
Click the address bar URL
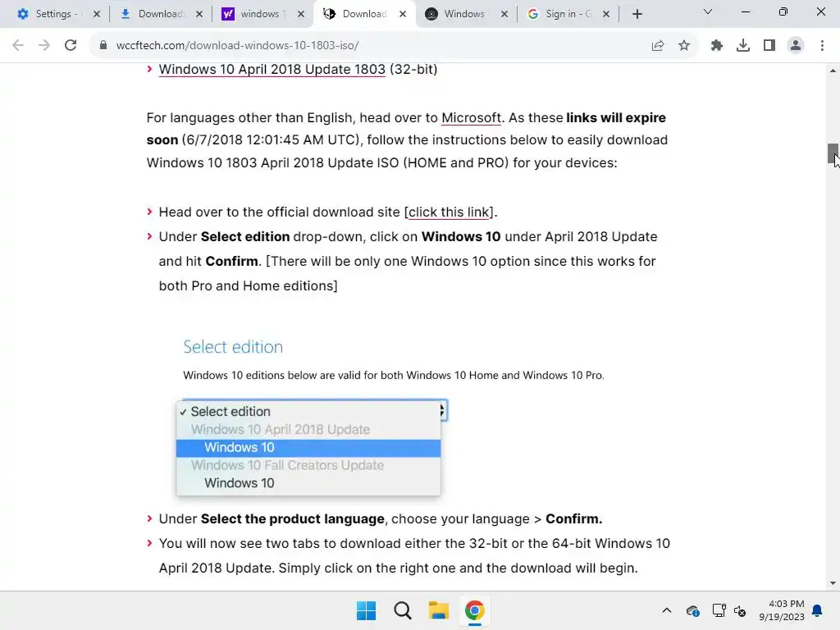237,46
